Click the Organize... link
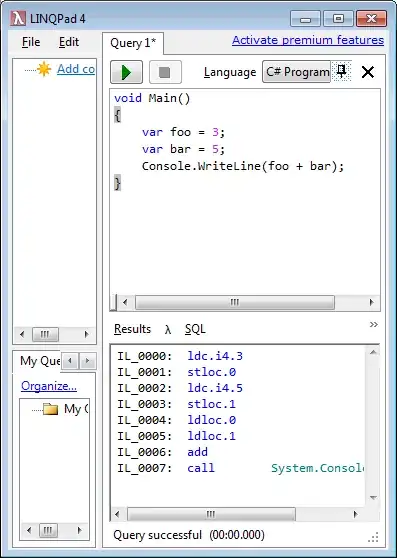Viewport: 397px width, 558px height. click(x=49, y=386)
